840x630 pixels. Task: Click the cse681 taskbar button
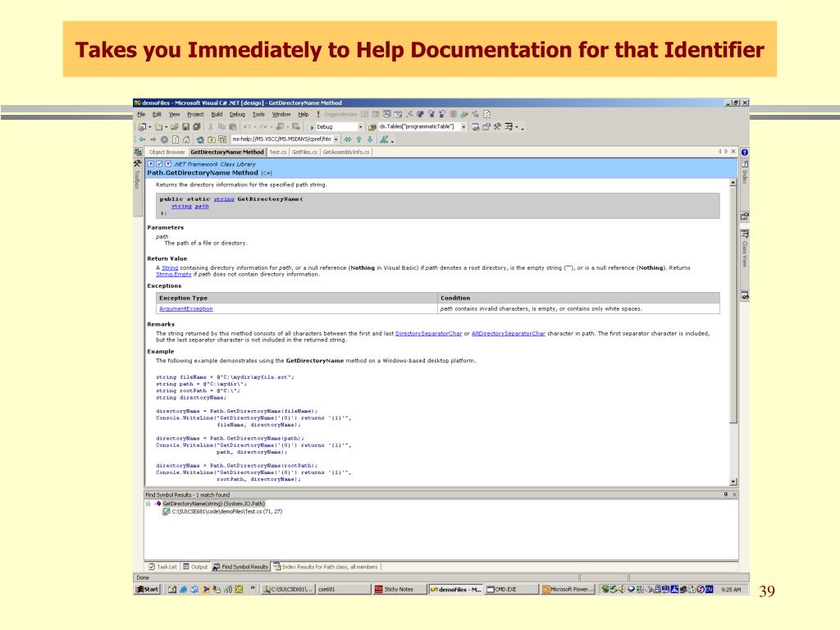coord(342,589)
